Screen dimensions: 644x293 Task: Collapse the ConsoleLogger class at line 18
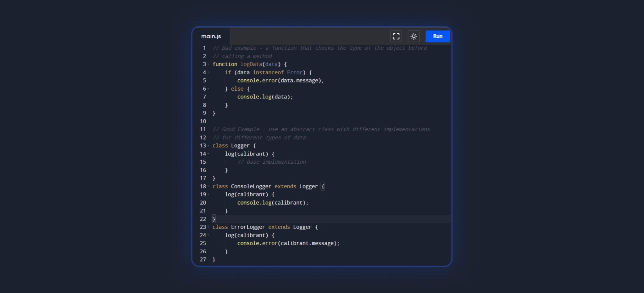point(208,186)
